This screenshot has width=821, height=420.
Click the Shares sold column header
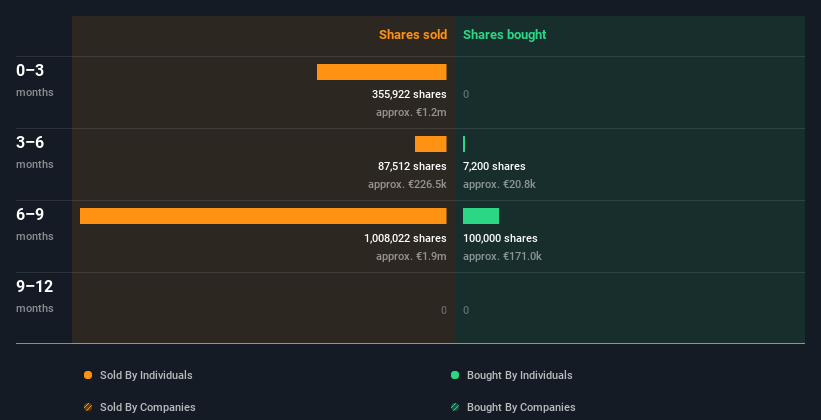[413, 35]
